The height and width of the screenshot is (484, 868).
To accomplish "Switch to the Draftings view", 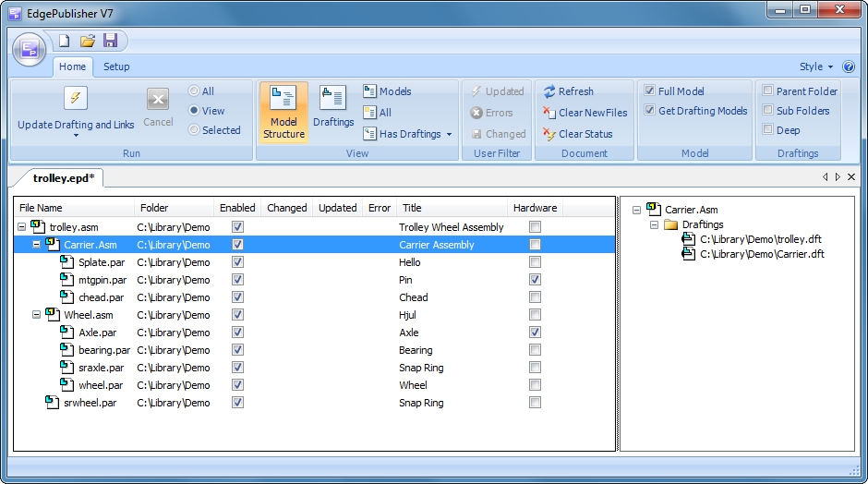I will 333,107.
